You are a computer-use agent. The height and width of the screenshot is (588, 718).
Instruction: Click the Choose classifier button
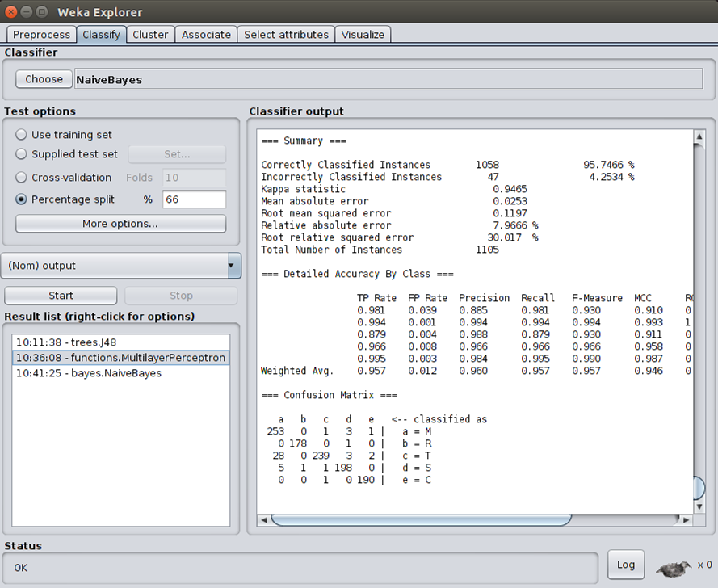click(44, 79)
